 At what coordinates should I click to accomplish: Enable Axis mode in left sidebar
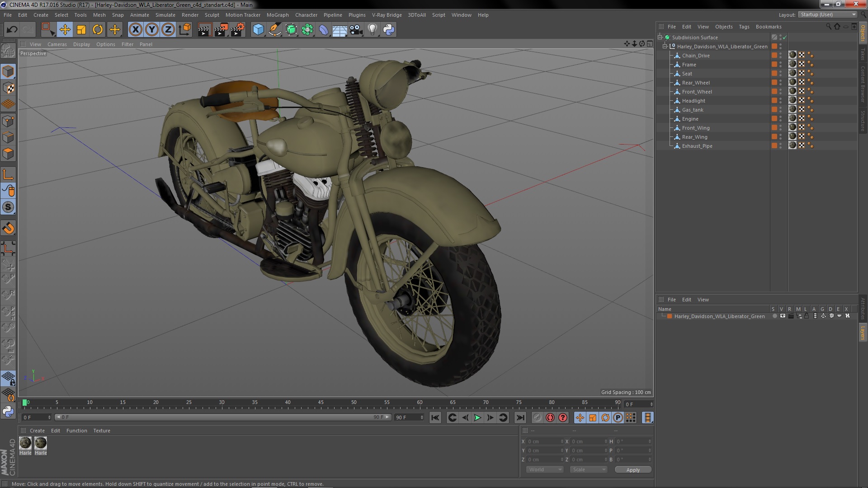(x=8, y=174)
